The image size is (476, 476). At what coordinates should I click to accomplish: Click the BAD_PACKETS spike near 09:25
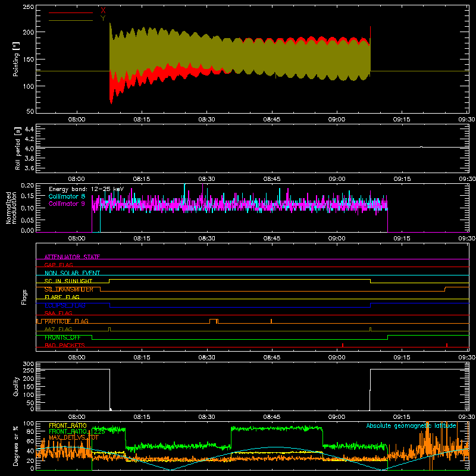click(x=447, y=345)
